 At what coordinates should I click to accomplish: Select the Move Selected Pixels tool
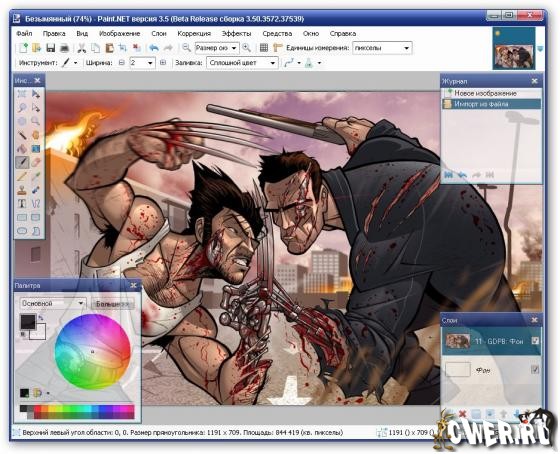pyautogui.click(x=36, y=94)
